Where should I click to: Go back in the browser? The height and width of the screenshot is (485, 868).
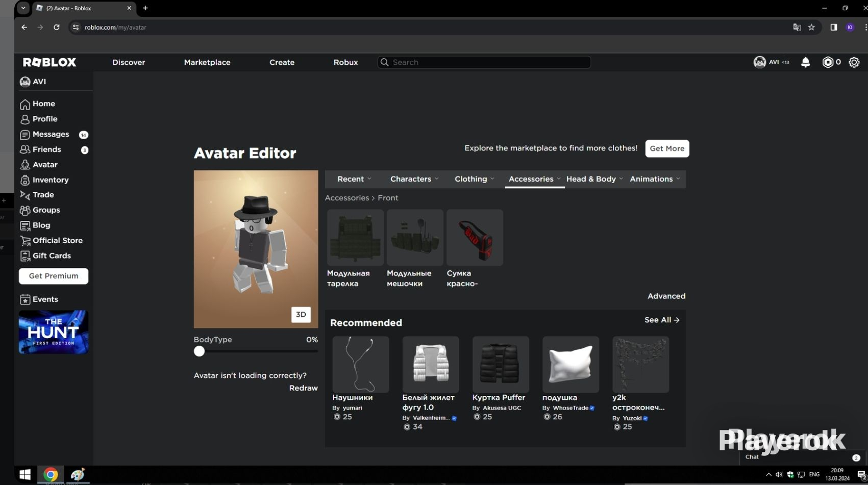(x=24, y=28)
